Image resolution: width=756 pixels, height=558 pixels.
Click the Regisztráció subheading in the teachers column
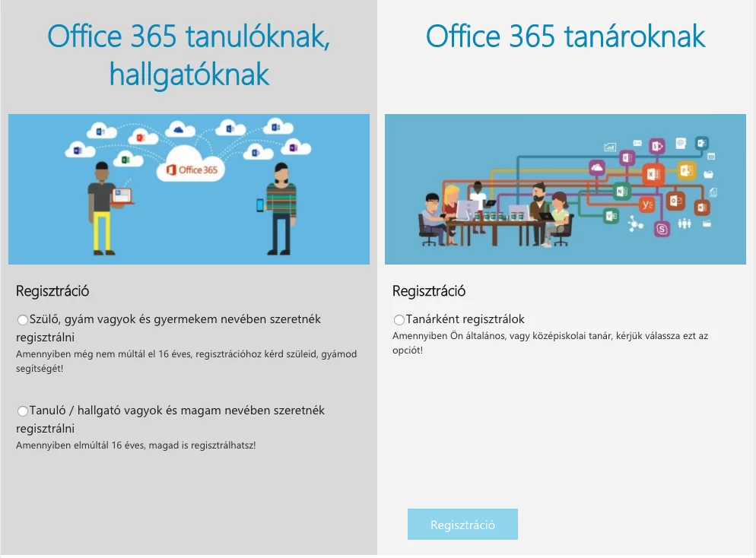(429, 291)
